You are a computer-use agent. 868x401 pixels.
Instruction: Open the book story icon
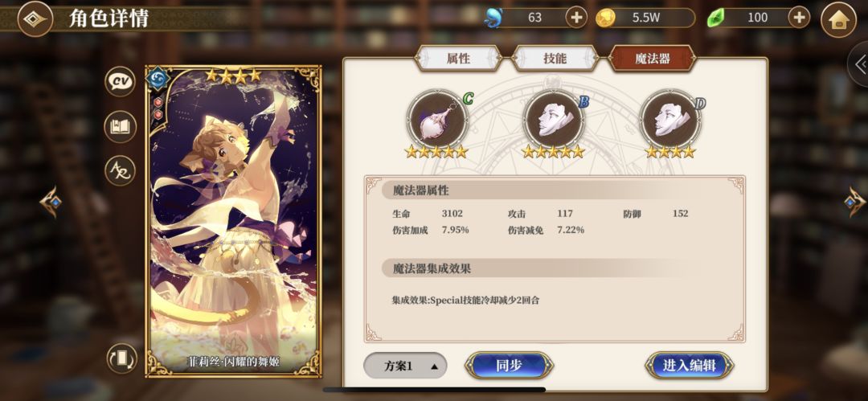pyautogui.click(x=120, y=126)
